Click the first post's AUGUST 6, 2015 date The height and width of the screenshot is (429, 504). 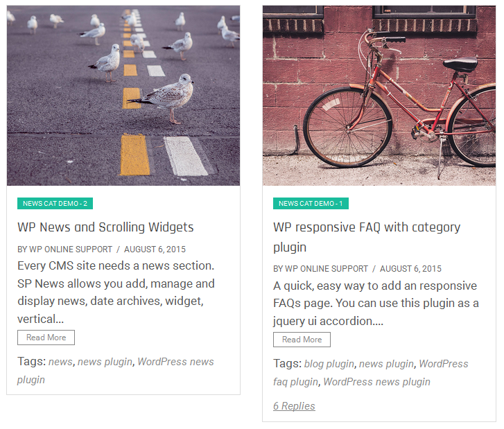click(155, 249)
